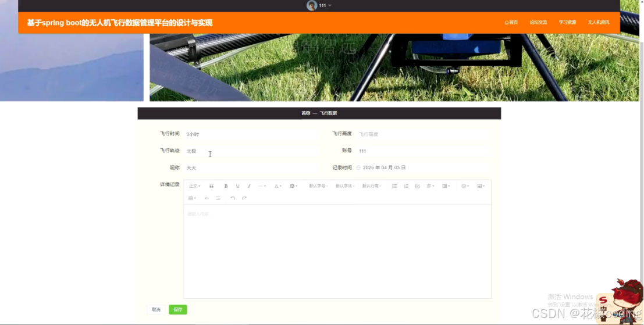Click the 取消 cancel button
Viewport: 644px width, 325px height.
click(156, 310)
